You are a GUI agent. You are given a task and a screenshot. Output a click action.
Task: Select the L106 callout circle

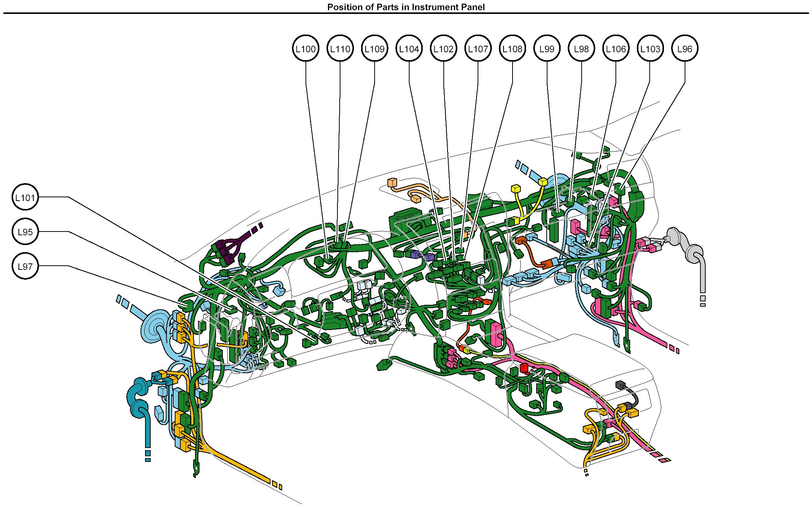616,48
